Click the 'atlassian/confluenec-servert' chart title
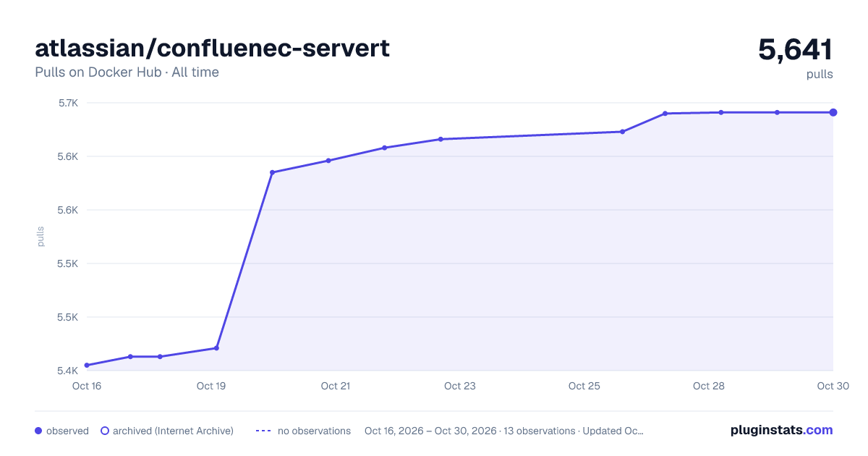This screenshot has width=868, height=456. pos(213,48)
